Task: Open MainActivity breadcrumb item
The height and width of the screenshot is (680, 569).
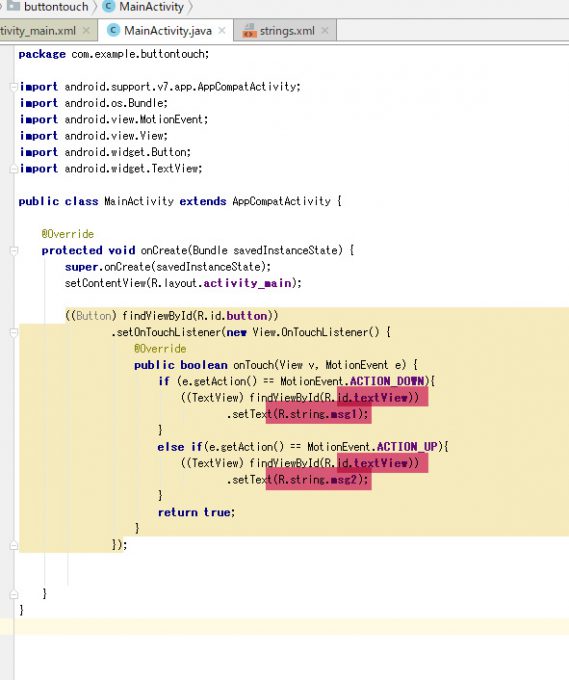Action: tap(151, 7)
